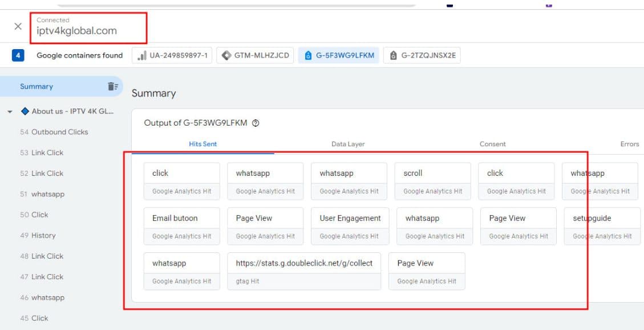Collapse the About us page event list

click(x=10, y=111)
